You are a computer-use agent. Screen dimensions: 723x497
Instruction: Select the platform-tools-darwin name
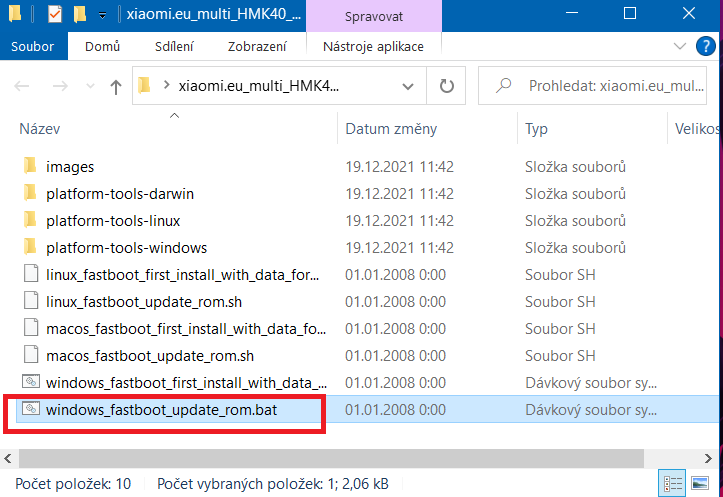(x=120, y=194)
